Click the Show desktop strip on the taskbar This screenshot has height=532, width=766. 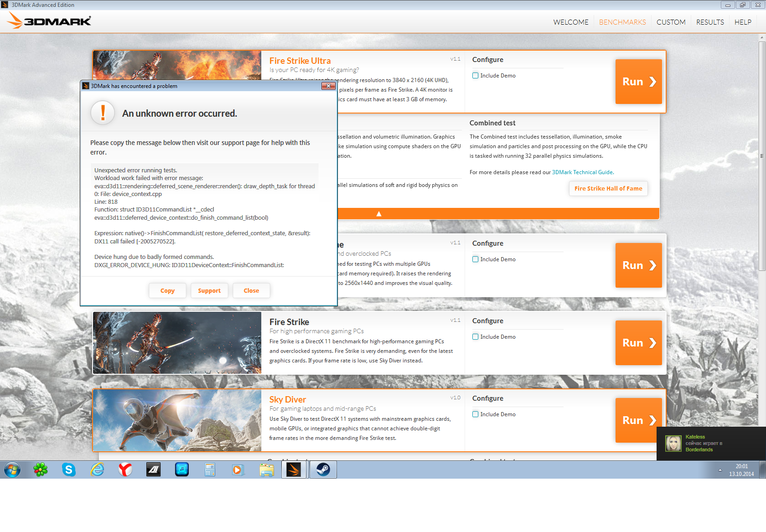pyautogui.click(x=762, y=470)
